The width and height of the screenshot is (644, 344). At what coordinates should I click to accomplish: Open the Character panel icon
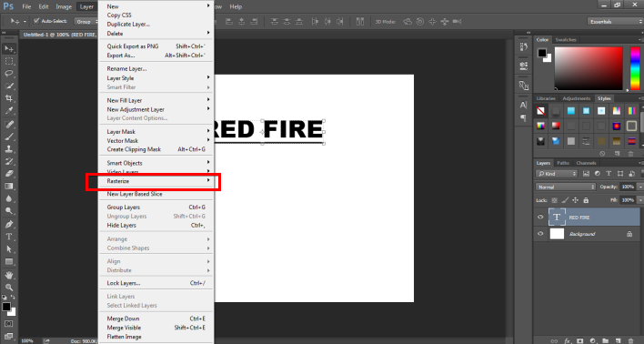523,105
